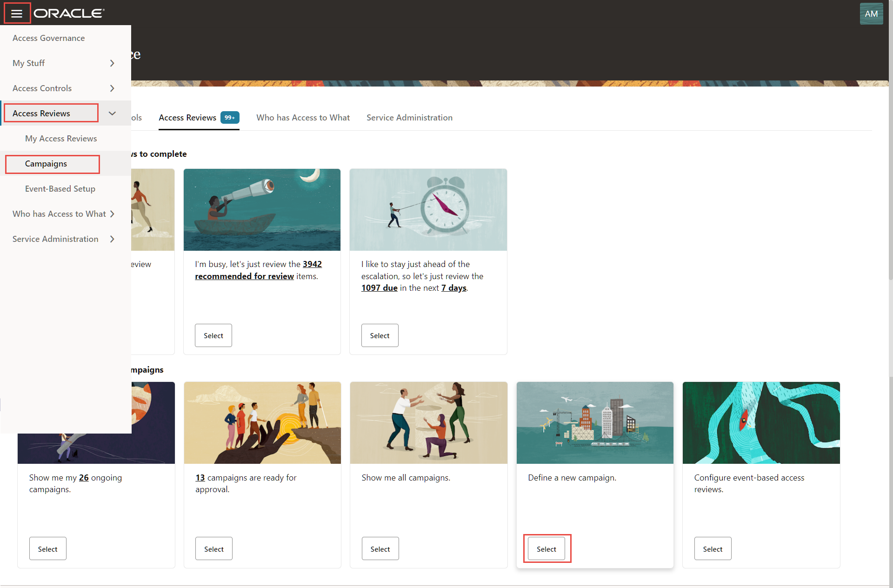Expand the My Stuff submenu chevron

[x=112, y=63]
